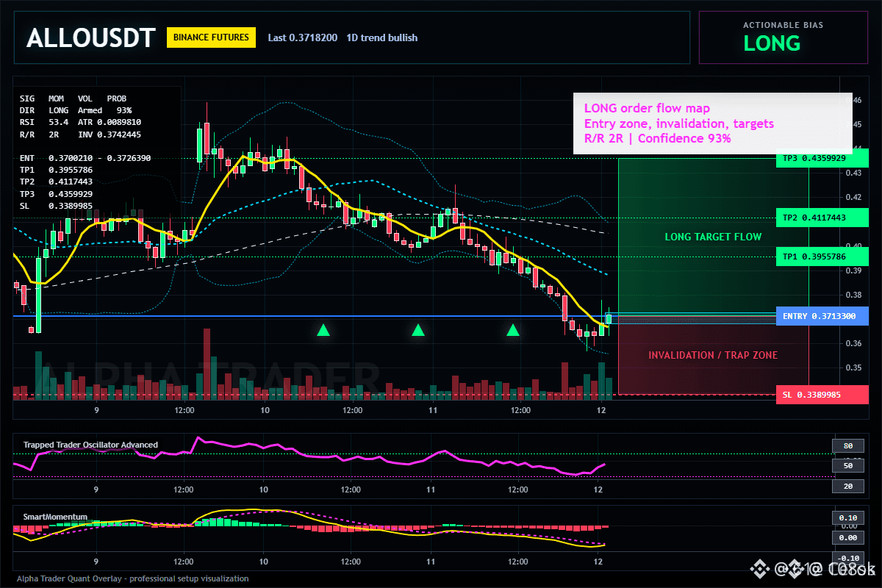Click the green LONG actionable bias label

[772, 43]
